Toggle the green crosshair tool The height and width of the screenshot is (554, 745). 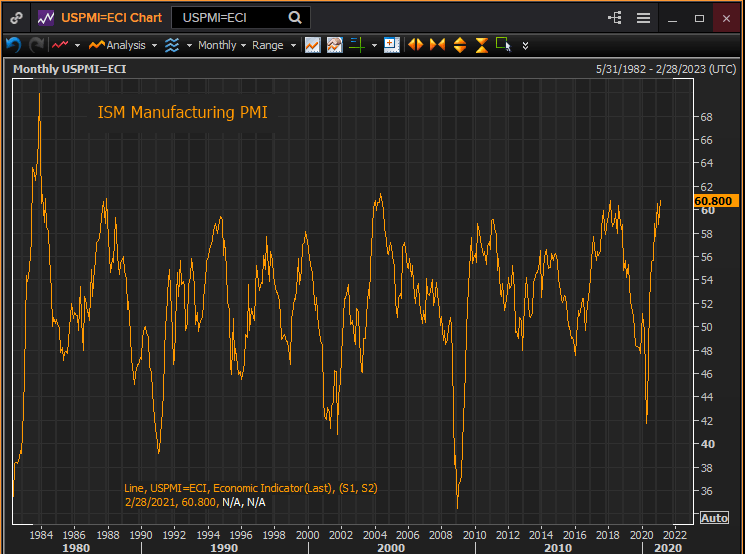tap(356, 45)
